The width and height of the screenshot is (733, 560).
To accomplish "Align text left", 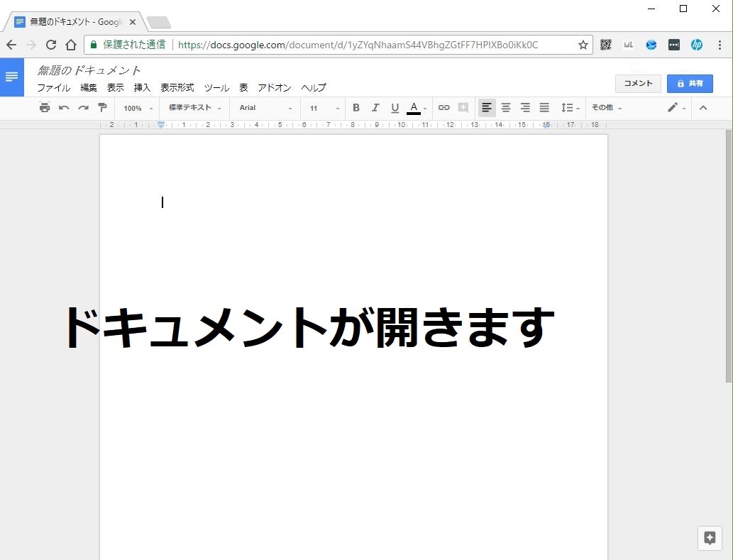I will [x=487, y=108].
